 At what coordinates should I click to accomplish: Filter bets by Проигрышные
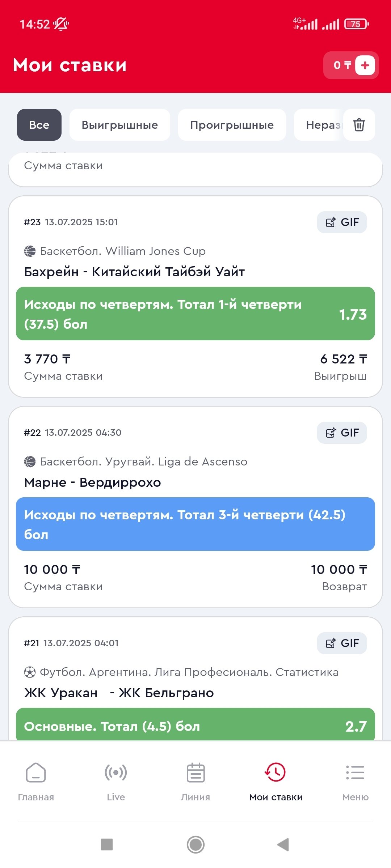point(232,125)
